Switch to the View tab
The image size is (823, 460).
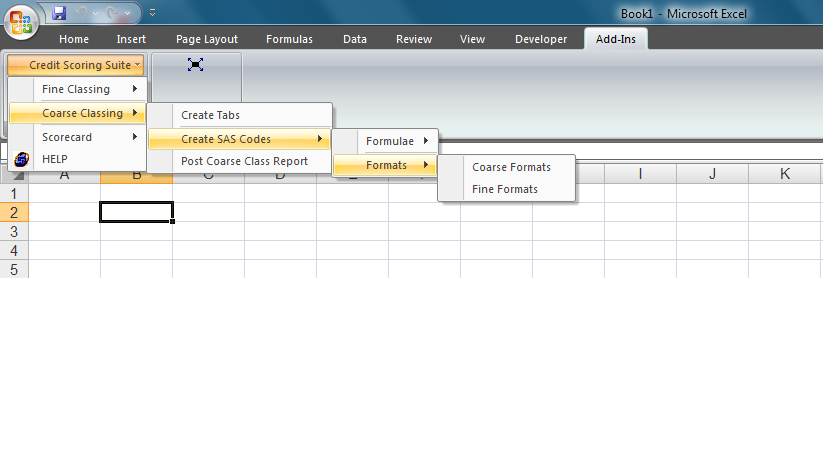point(472,39)
